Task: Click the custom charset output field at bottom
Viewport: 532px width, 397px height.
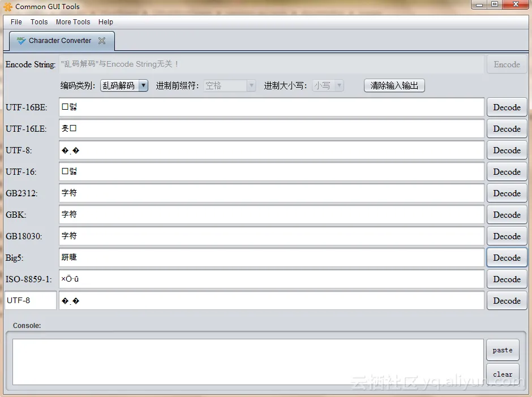Action: tap(272, 300)
